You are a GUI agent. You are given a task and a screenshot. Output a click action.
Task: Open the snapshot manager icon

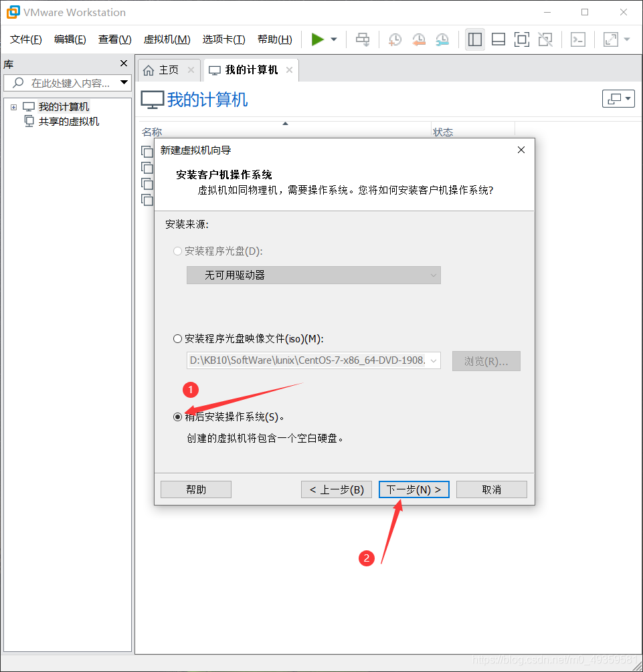(442, 39)
